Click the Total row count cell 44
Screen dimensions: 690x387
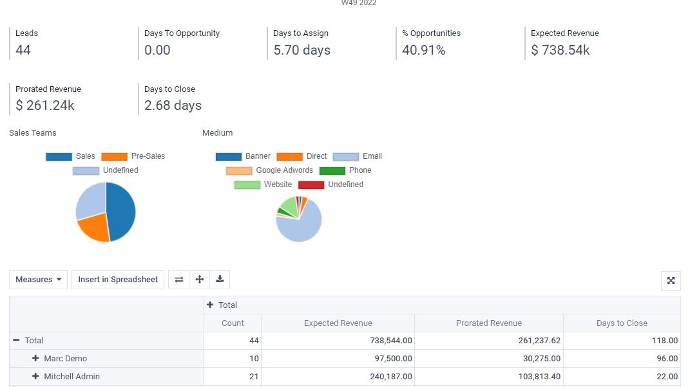coord(232,340)
